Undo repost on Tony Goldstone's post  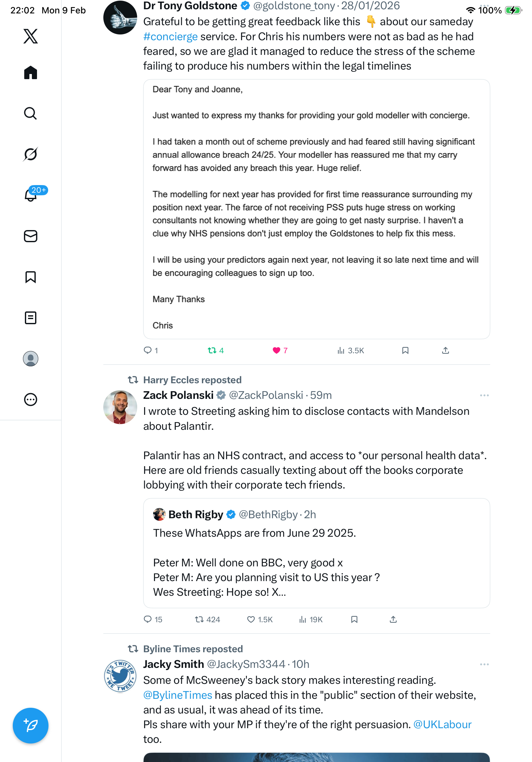coord(212,350)
